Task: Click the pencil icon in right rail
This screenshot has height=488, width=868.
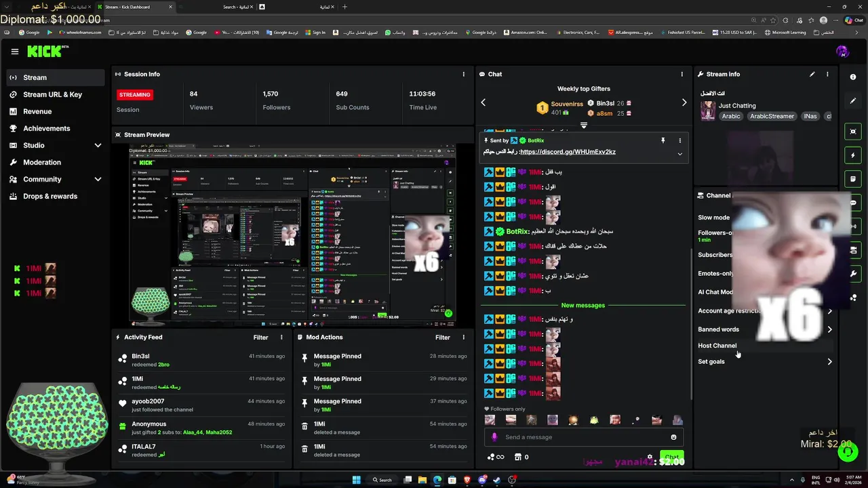Action: pos(853,101)
